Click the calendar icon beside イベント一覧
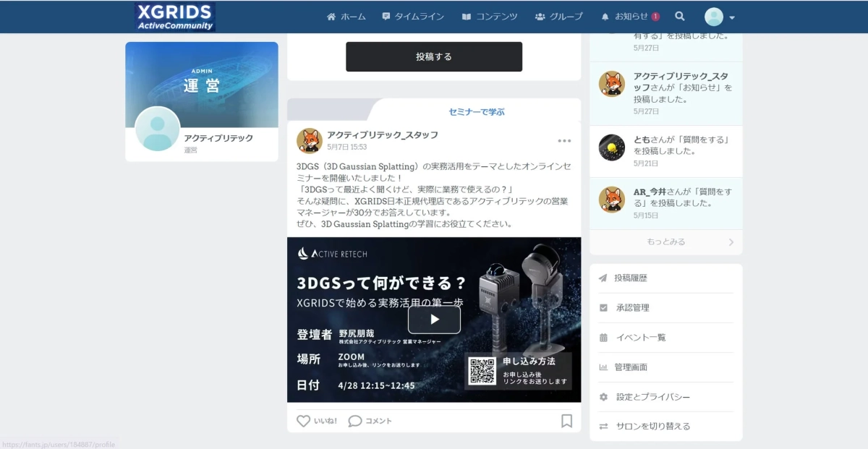Image resolution: width=868 pixels, height=449 pixels. [603, 338]
